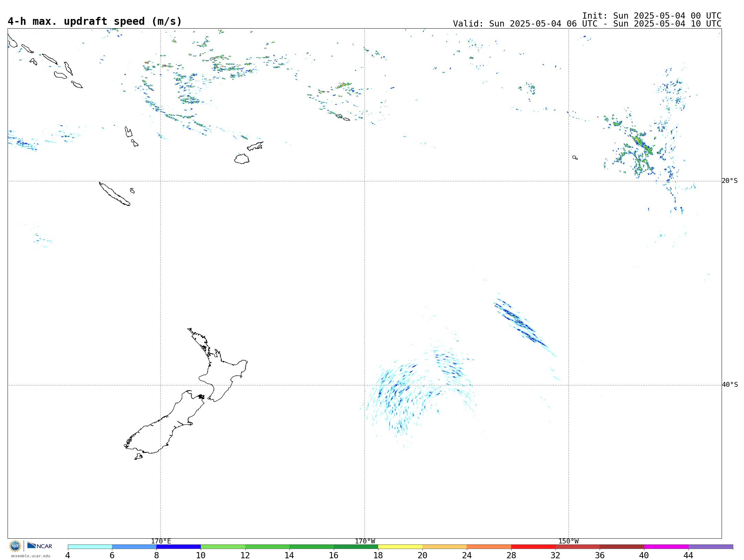
Task: Click the colorbar tick label 4
Action: click(x=68, y=555)
